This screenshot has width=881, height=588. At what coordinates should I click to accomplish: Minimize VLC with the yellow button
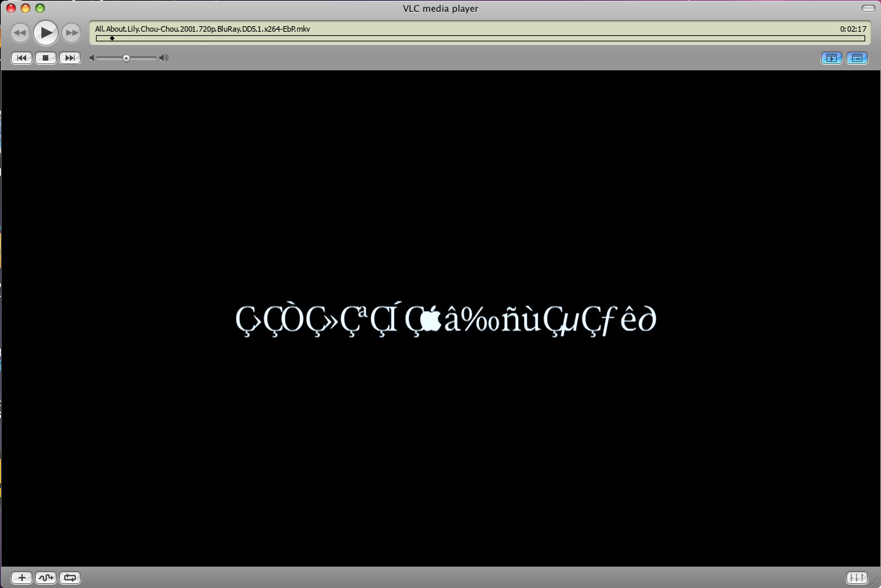pyautogui.click(x=26, y=8)
